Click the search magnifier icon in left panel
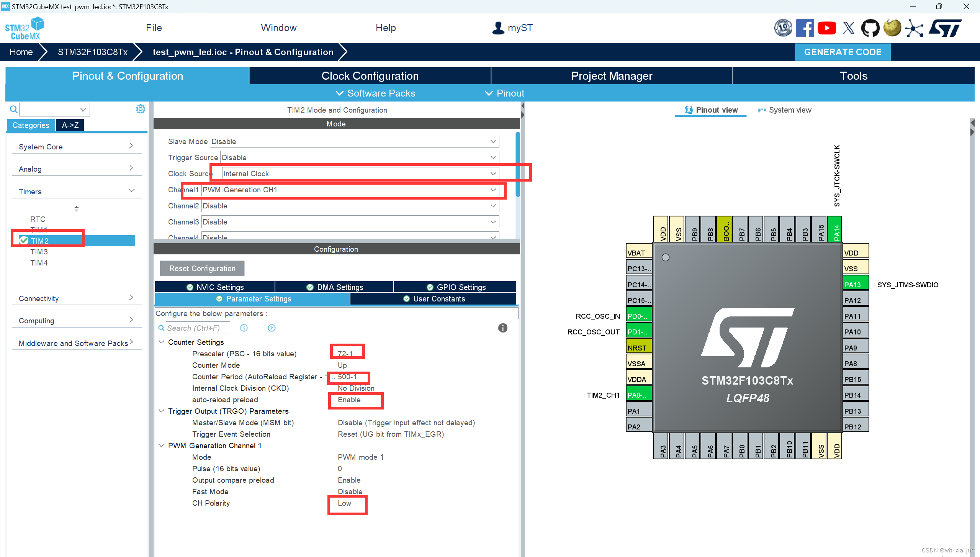 [x=13, y=110]
